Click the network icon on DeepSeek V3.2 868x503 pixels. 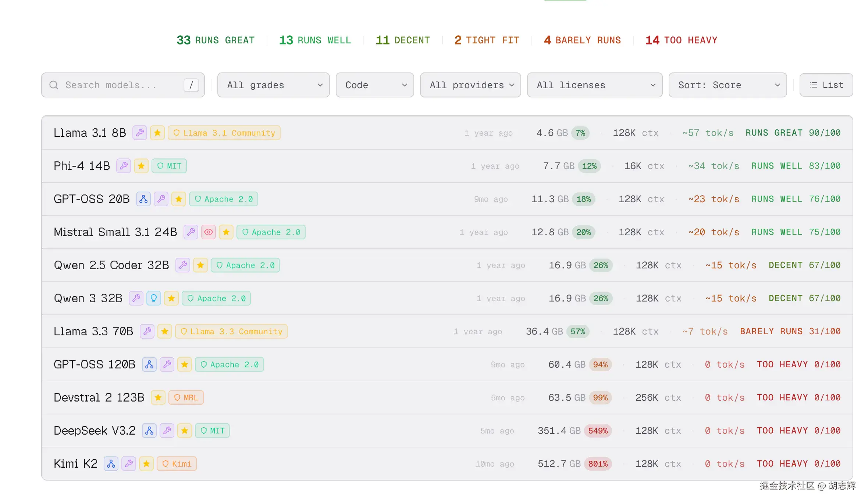click(149, 431)
